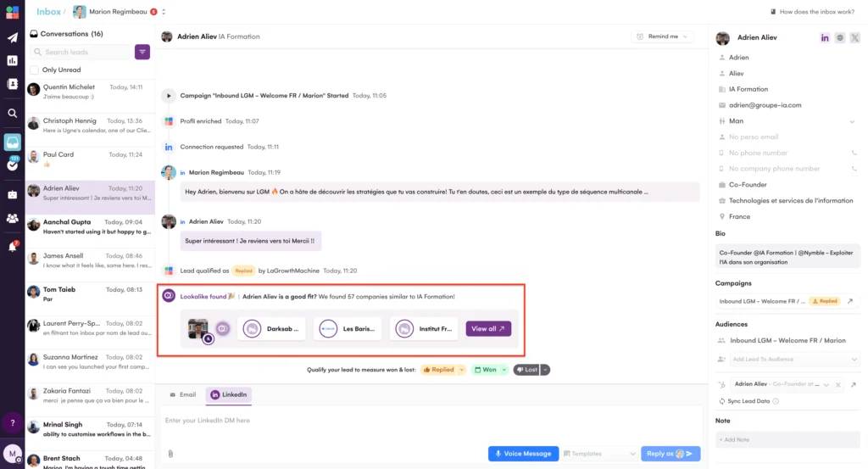Check the Only Unread checkbox
The width and height of the screenshot is (868, 469).
34,70
